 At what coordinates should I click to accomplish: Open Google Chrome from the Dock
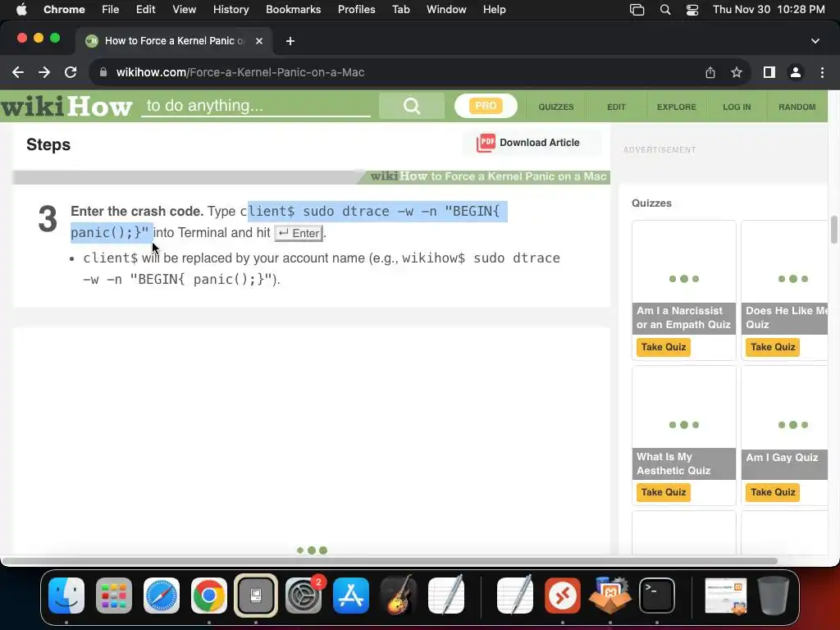coord(209,596)
